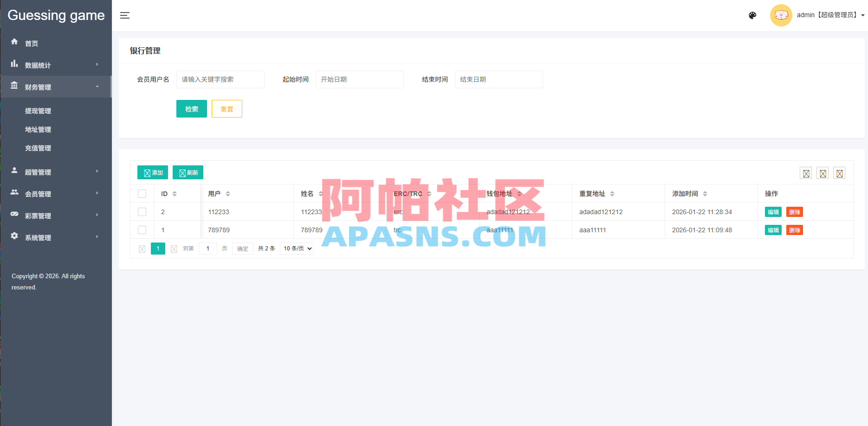
Task: Collapse the 财务管理 submenu arrow
Action: click(97, 86)
